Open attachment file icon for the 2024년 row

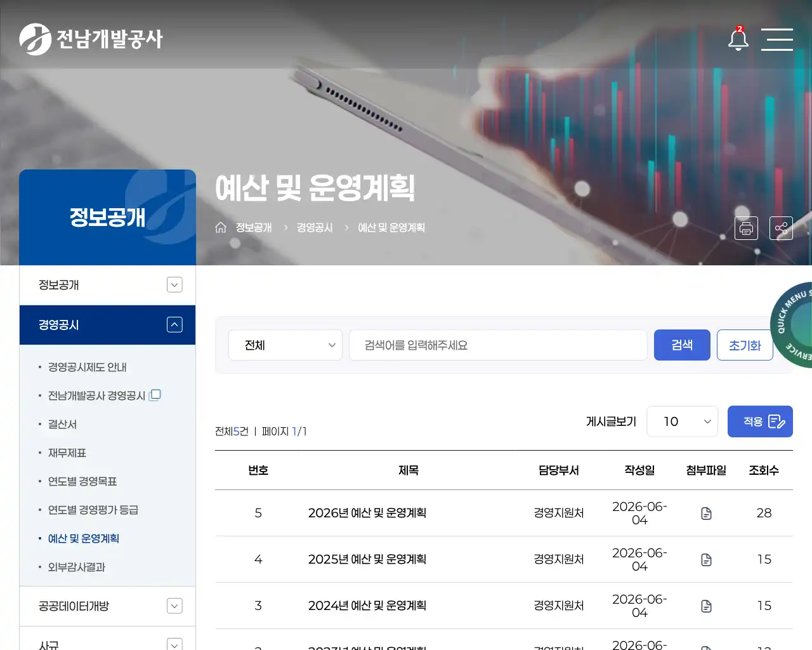coord(706,606)
